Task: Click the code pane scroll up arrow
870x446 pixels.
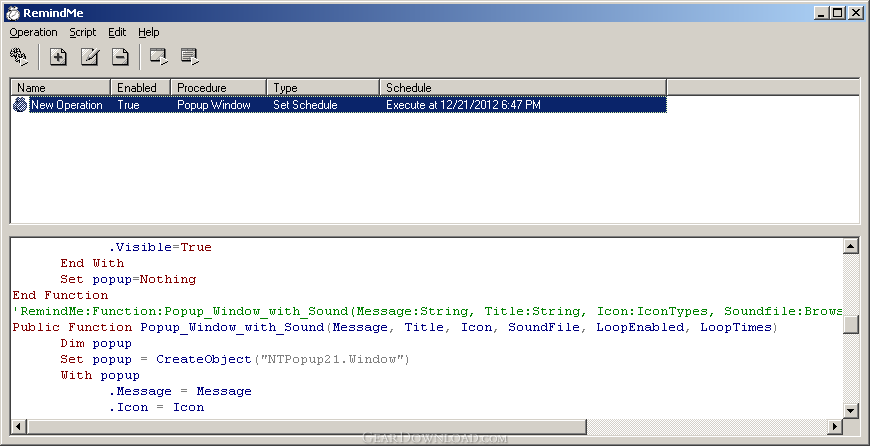Action: pos(851,246)
